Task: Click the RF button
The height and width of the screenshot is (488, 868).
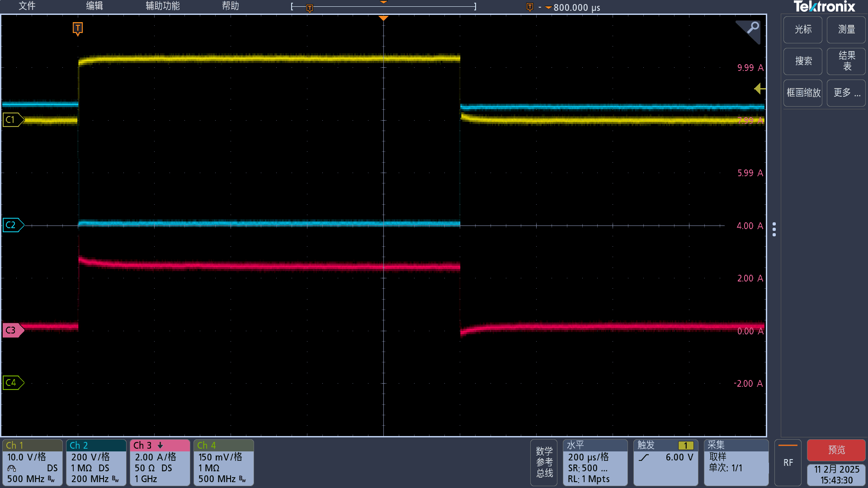Action: coord(788,462)
